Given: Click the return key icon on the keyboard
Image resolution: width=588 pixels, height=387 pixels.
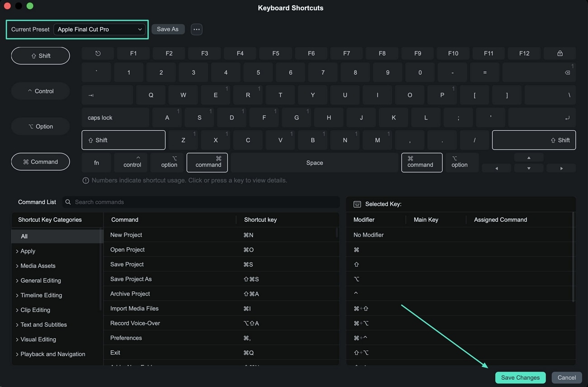Looking at the screenshot, I should (x=567, y=118).
